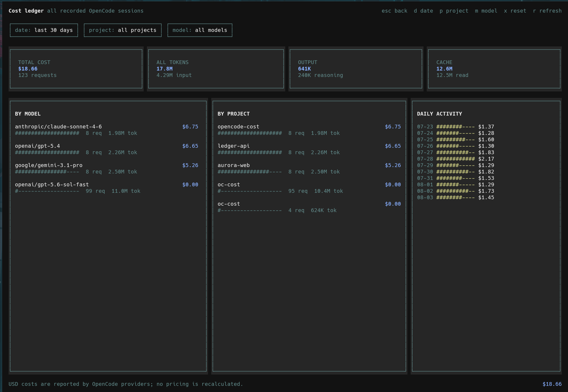This screenshot has width=568, height=392.
Task: Click 624K tok in By Project
Action: click(x=324, y=210)
